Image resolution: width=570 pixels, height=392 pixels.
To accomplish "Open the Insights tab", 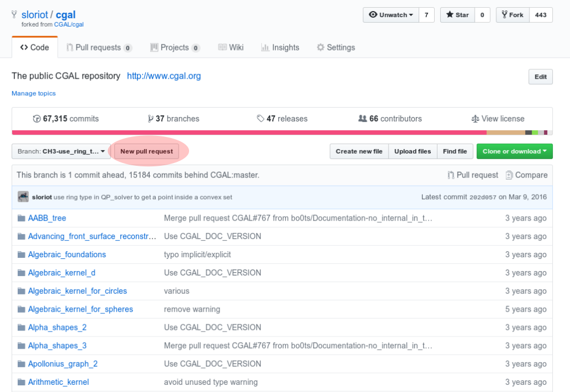I will click(x=280, y=48).
